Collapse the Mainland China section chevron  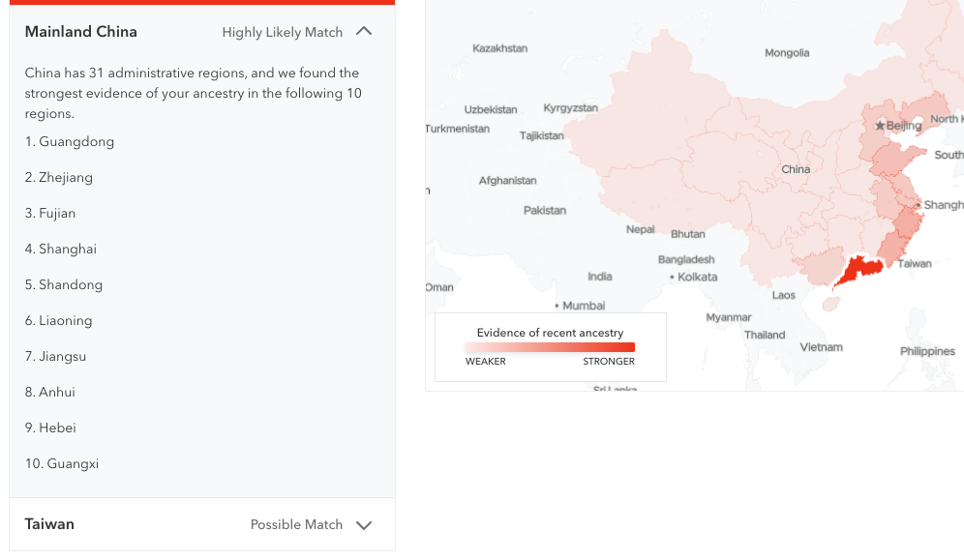tap(364, 31)
